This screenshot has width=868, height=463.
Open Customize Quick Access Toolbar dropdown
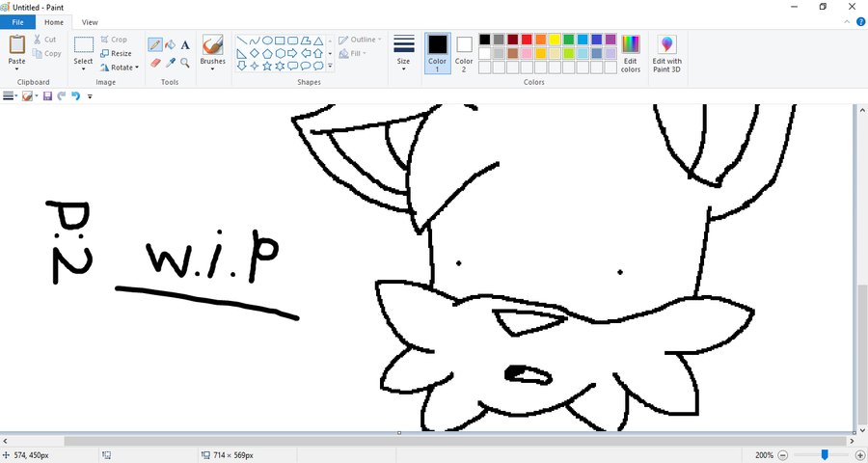pyautogui.click(x=91, y=96)
